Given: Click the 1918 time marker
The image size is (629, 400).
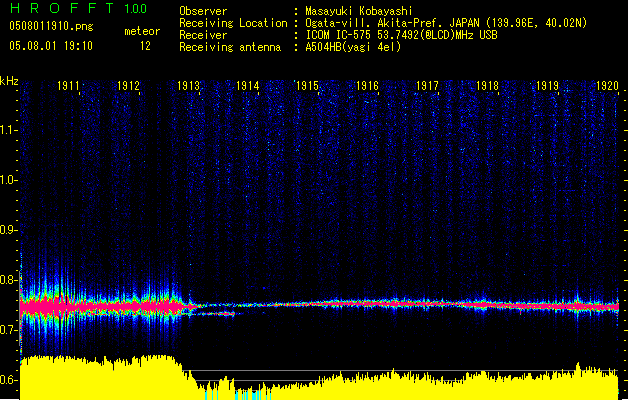Looking at the screenshot, I should click(487, 86).
